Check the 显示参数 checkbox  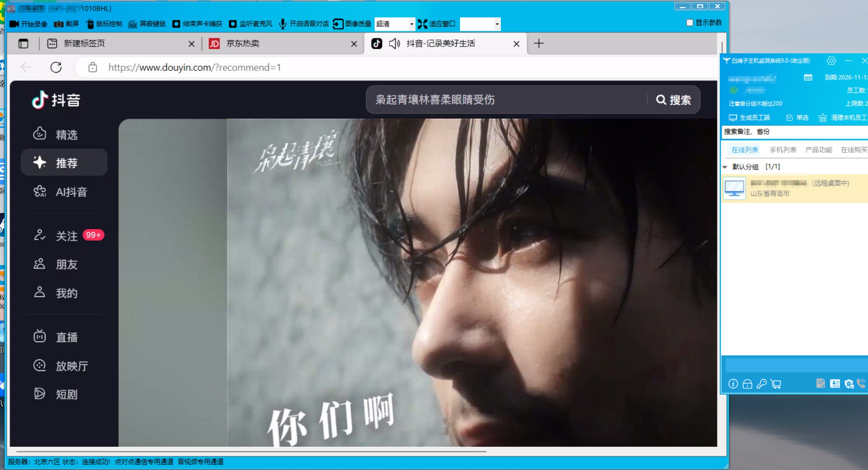pyautogui.click(x=690, y=23)
